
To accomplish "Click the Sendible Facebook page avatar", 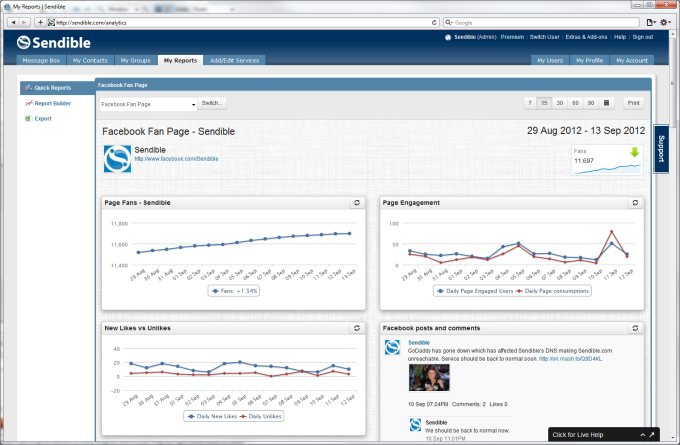I will pos(117,159).
